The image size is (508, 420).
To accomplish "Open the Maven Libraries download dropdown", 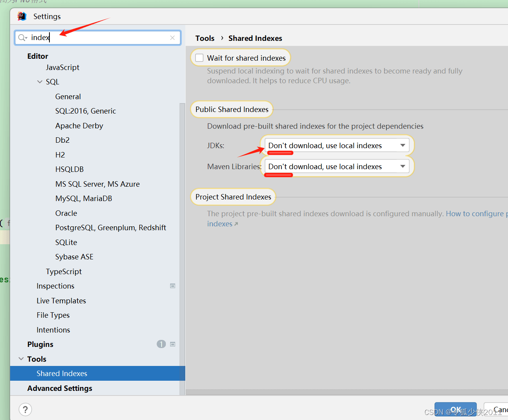I will click(x=337, y=166).
